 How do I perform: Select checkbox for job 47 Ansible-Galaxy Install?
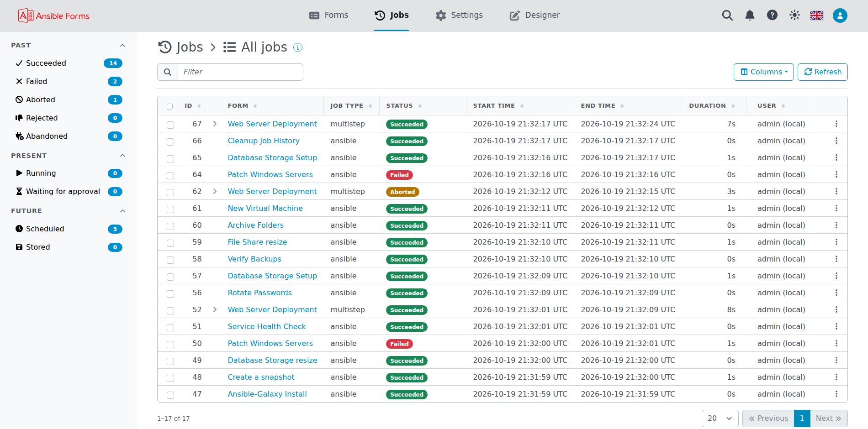click(x=170, y=395)
